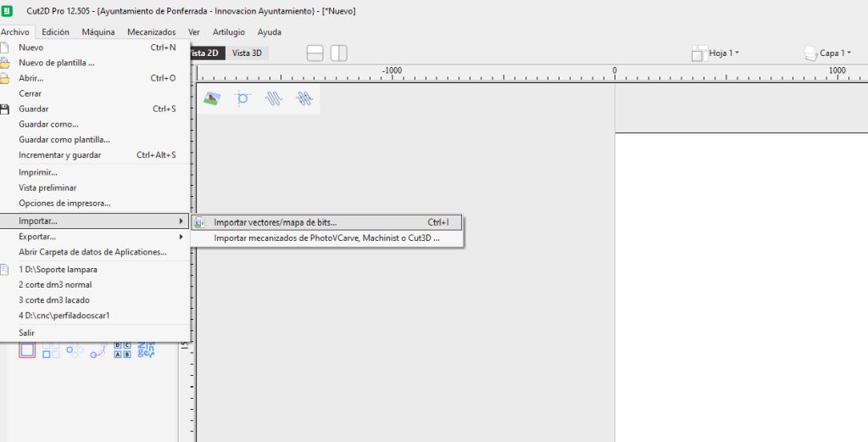Choose Abrir Carpeta de datos de Aplicationes...
Viewport: 868px width, 442px height.
(x=95, y=252)
